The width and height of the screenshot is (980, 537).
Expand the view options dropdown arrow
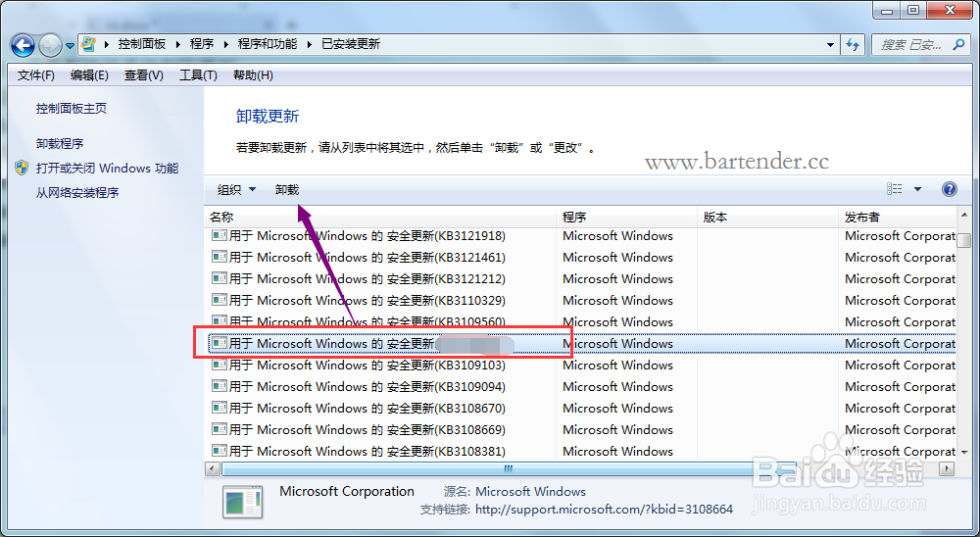[917, 189]
